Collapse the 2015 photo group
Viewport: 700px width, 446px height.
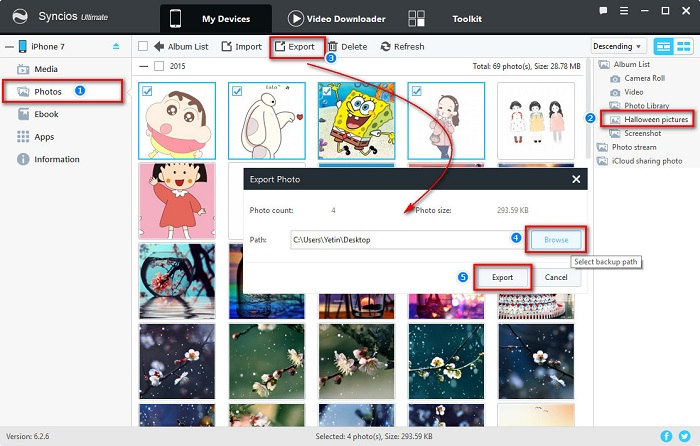coord(143,66)
